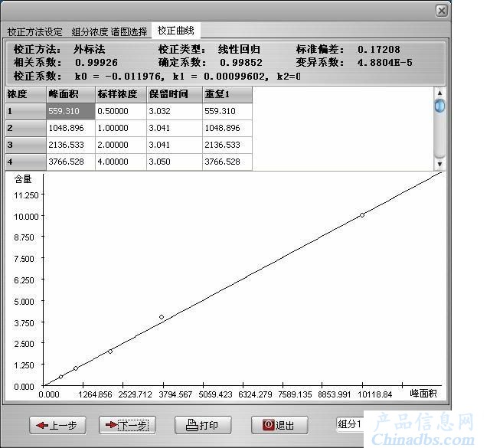The width and height of the screenshot is (490, 448).
Task: Click 重复1 cell 2136.533 in row 3
Action: coord(227,145)
